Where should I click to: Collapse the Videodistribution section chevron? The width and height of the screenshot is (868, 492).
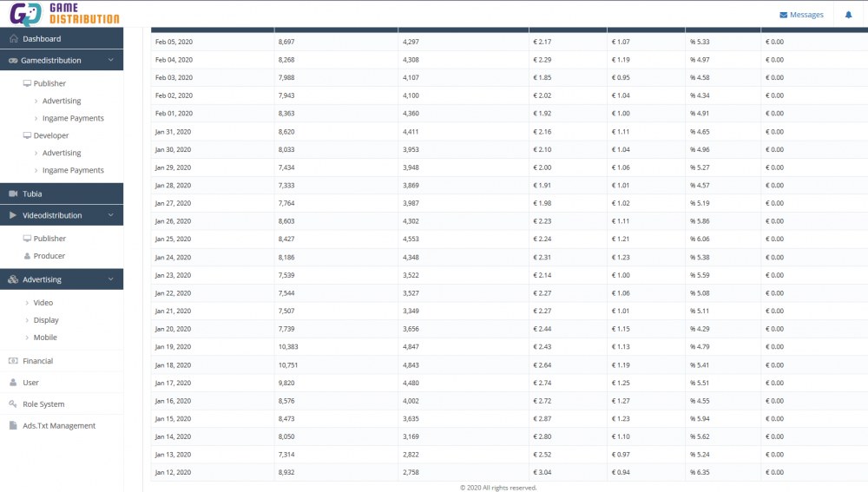tap(110, 215)
